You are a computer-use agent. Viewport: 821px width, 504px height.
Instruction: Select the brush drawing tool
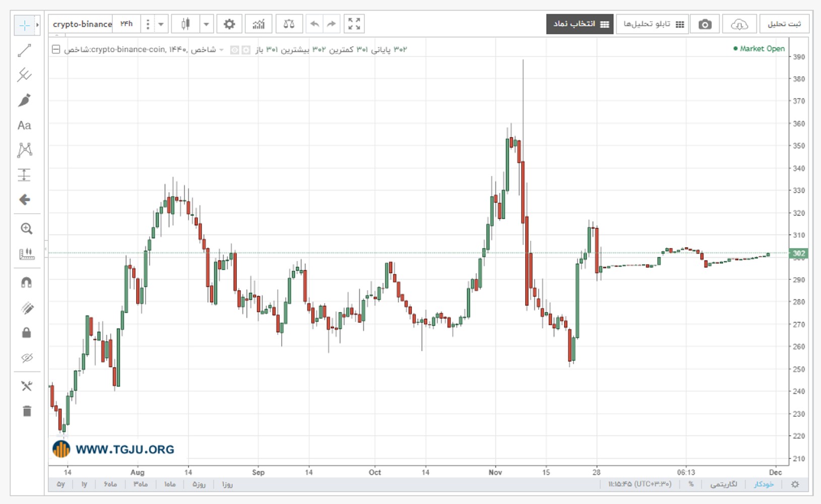[x=24, y=100]
